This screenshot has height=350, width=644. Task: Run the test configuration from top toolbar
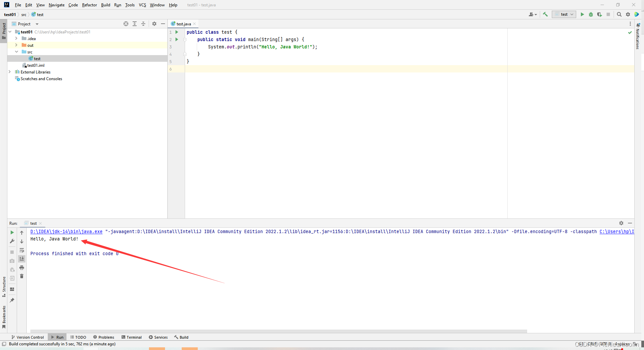click(x=582, y=14)
